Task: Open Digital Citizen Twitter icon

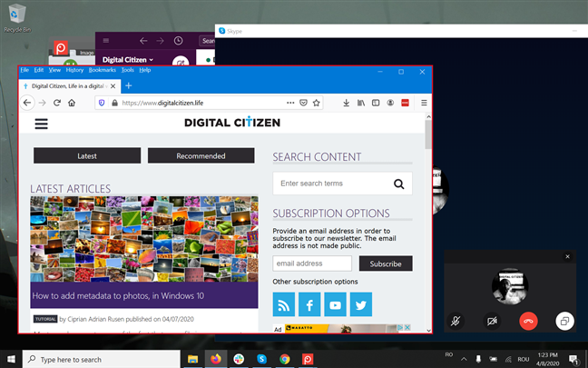Action: [361, 304]
